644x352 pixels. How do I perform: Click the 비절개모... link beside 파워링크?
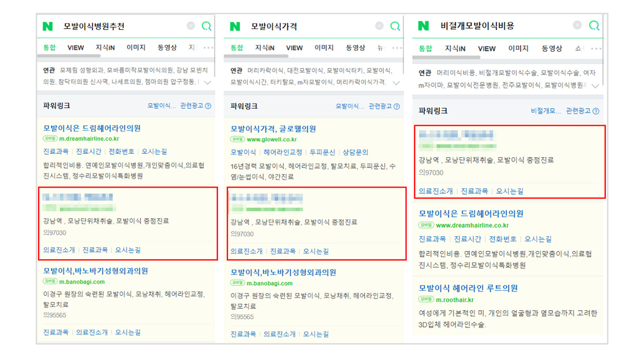click(545, 111)
